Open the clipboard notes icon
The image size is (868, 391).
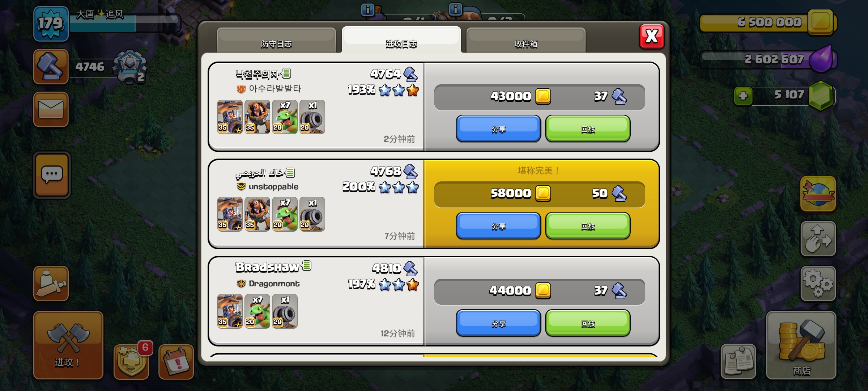(738, 362)
